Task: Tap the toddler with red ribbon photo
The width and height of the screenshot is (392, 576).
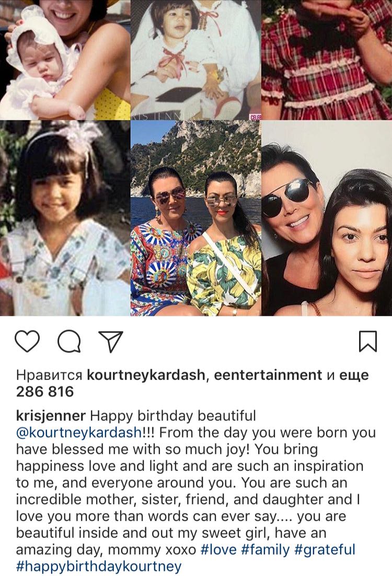Action: (x=196, y=60)
